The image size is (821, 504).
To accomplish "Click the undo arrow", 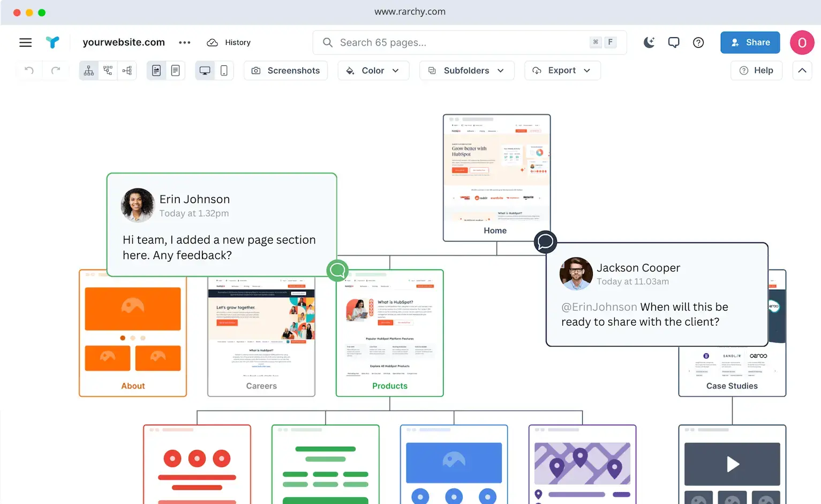I will click(29, 70).
